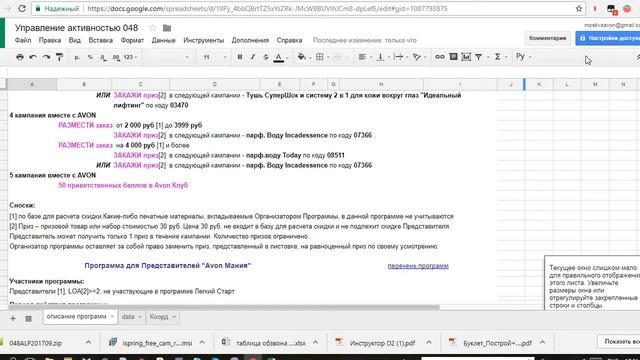Open the Справка menu

tap(289, 40)
